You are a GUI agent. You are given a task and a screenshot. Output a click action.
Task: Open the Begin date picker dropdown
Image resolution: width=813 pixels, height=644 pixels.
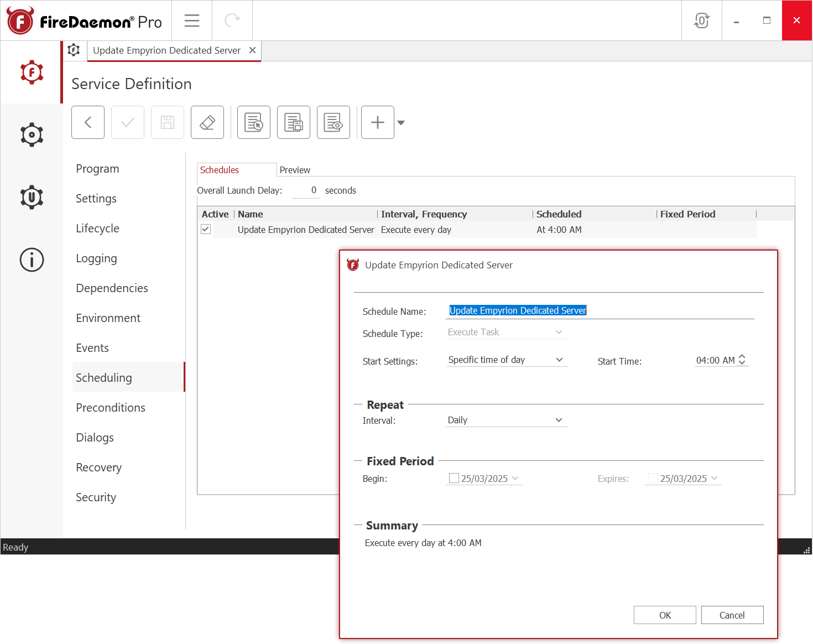pos(515,478)
